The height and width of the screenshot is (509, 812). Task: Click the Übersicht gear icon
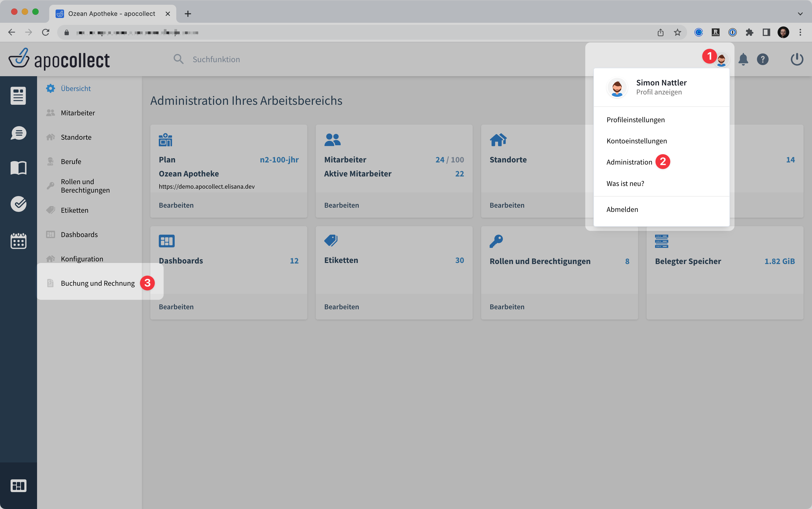[x=51, y=89]
